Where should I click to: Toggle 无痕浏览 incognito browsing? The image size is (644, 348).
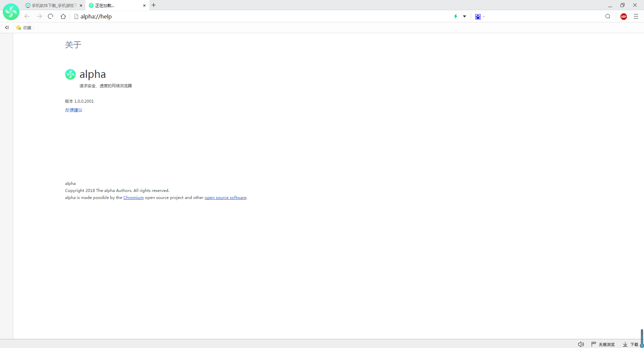[603, 344]
